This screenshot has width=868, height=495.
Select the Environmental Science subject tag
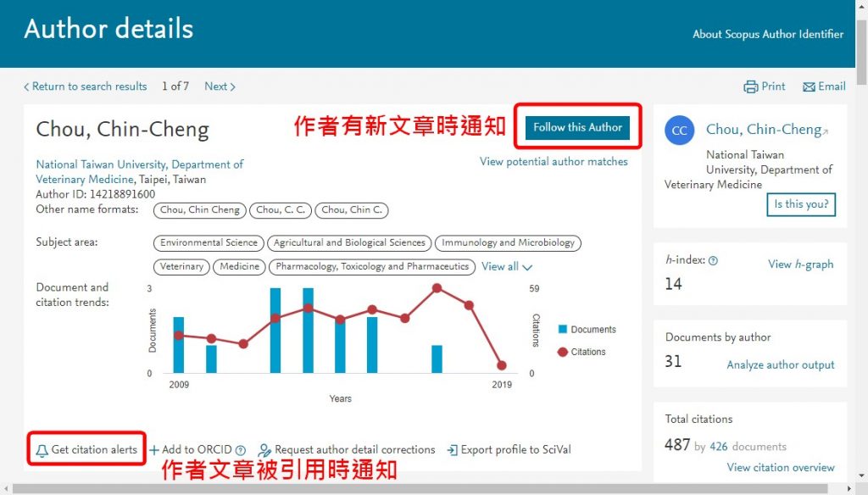coord(209,242)
